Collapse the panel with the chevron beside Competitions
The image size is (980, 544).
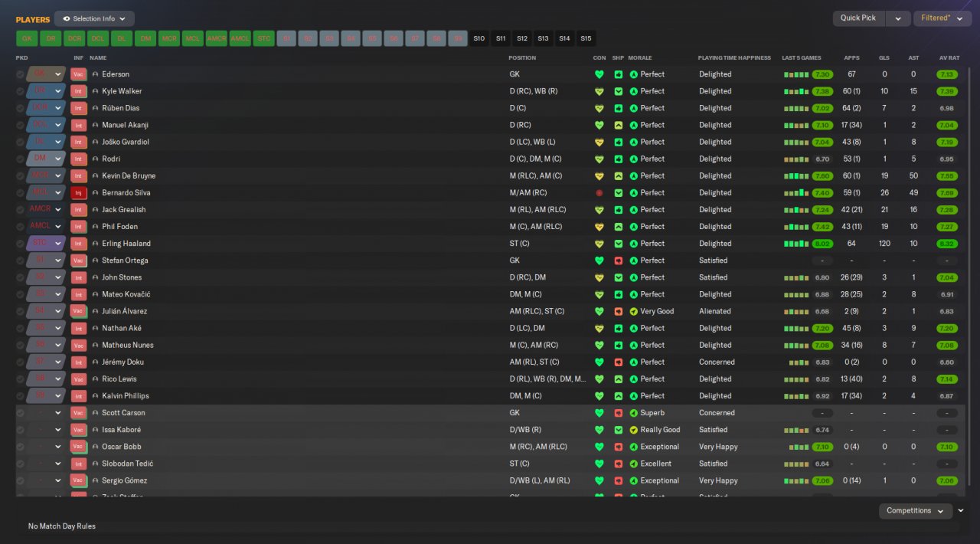click(961, 510)
